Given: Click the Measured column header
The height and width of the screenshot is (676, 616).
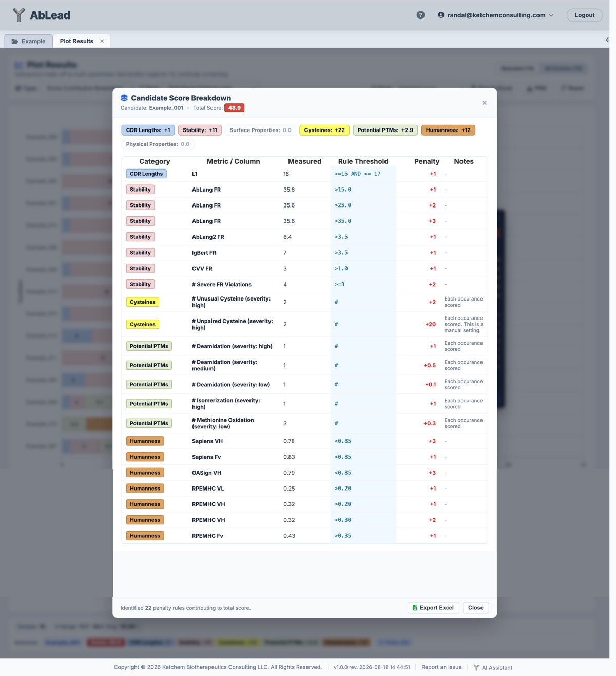Looking at the screenshot, I should (304, 161).
